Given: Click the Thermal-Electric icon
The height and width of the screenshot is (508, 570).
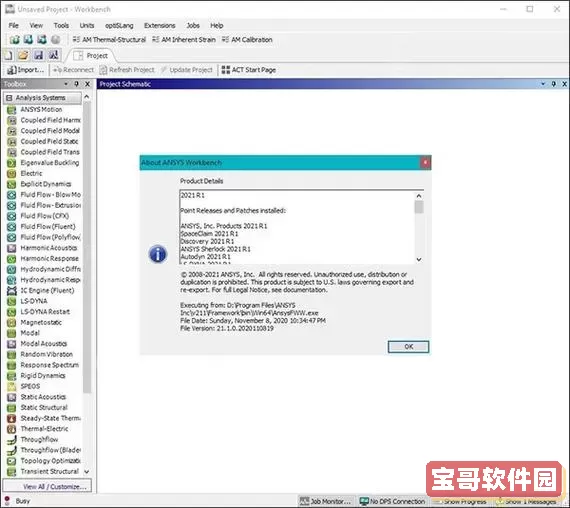Looking at the screenshot, I should [12, 429].
